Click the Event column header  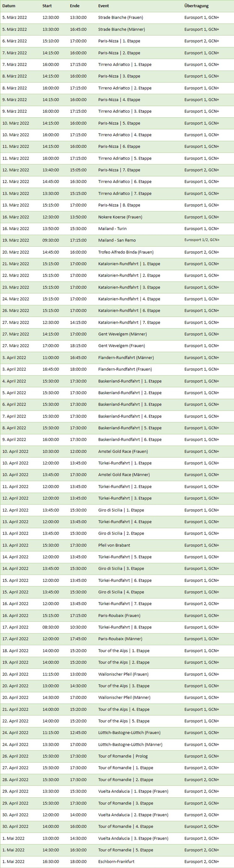tap(104, 6)
